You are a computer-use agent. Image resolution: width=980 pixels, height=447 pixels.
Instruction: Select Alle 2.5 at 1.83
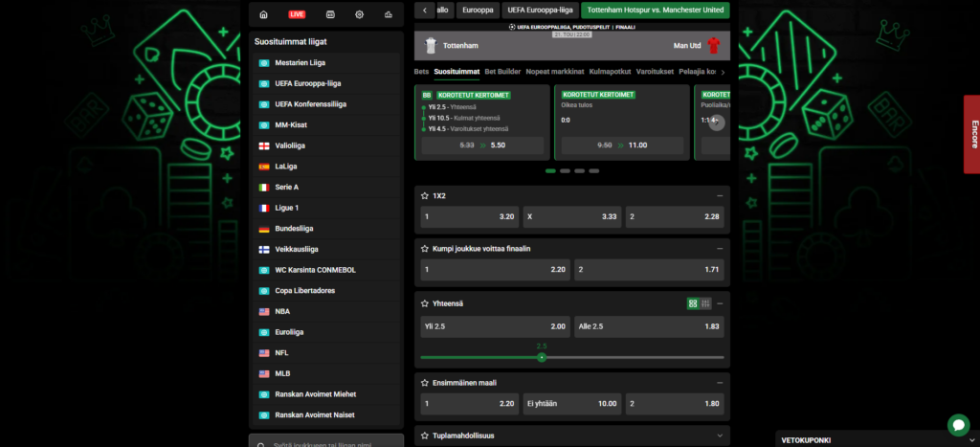pyautogui.click(x=650, y=327)
